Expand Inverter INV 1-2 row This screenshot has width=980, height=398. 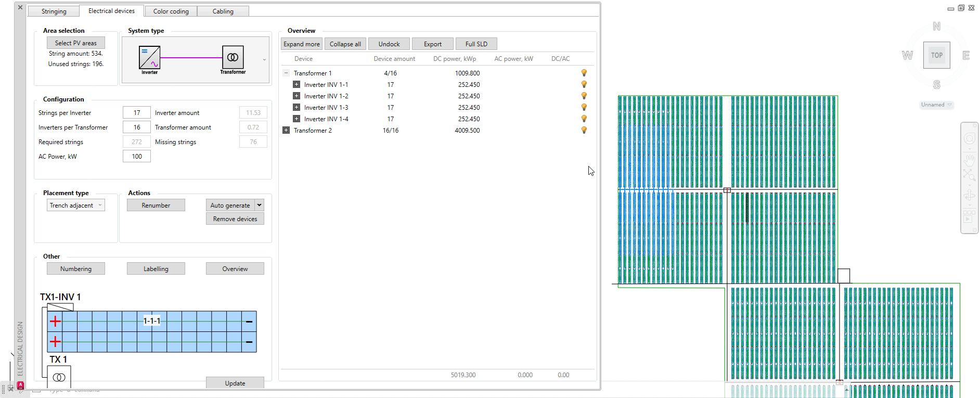tap(296, 96)
